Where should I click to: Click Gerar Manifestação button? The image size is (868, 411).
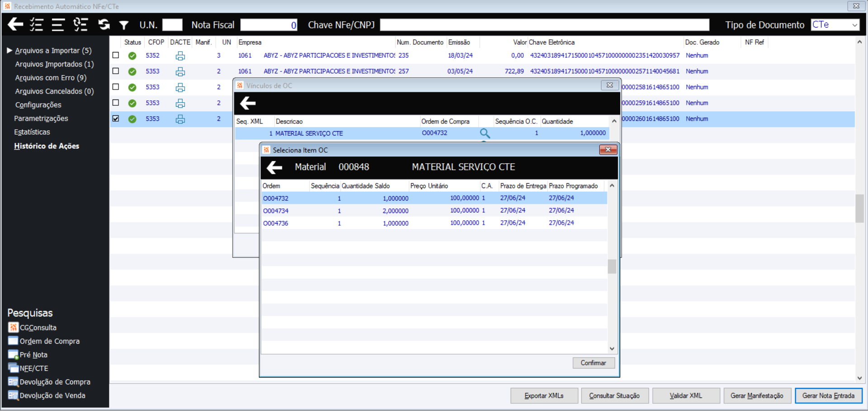tap(757, 396)
